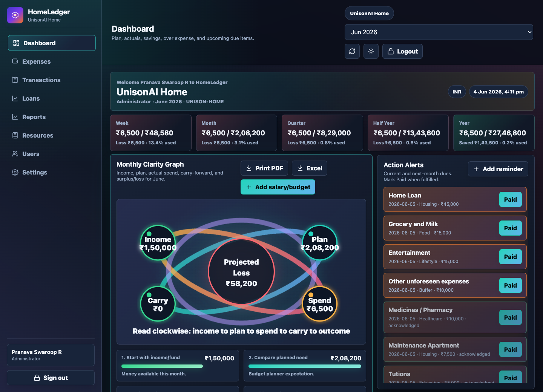Click the Carry circle in the graph
543x392 pixels.
(x=158, y=304)
